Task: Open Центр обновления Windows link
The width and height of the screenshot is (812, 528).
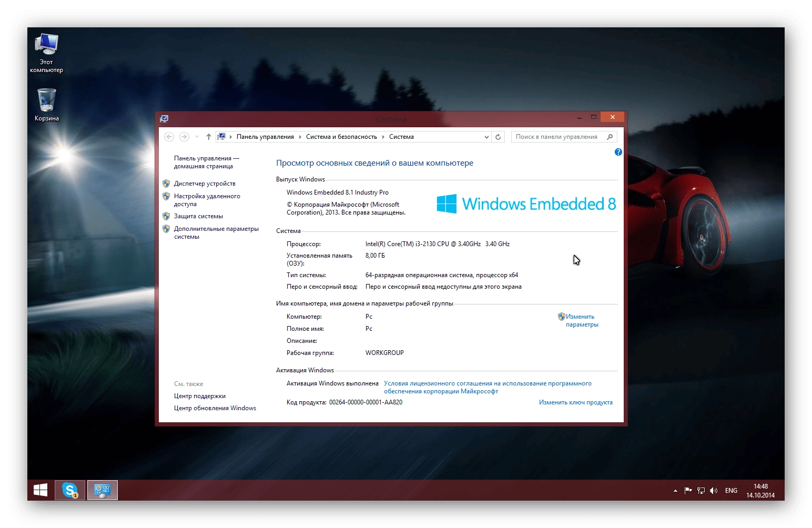Action: [215, 408]
